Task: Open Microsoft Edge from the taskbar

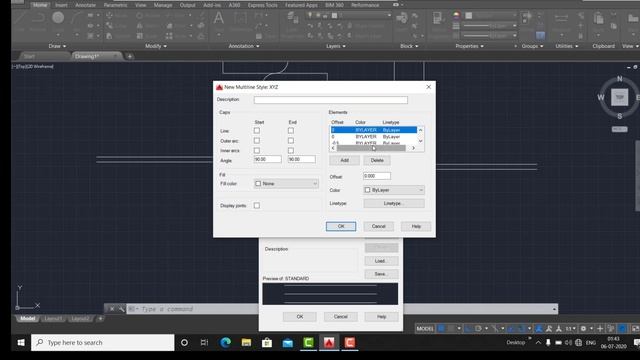Action: [225, 342]
